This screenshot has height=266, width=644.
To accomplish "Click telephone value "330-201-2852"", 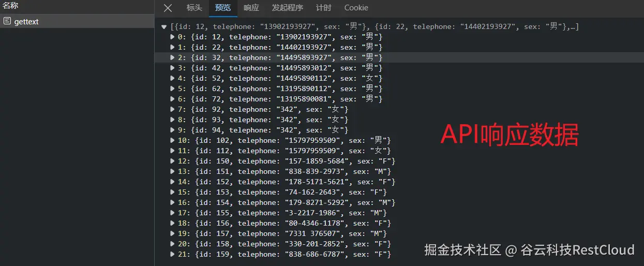I will coord(314,244).
